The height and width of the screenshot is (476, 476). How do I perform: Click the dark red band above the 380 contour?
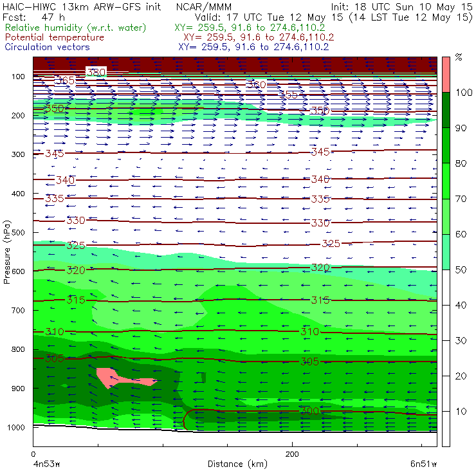(x=235, y=63)
